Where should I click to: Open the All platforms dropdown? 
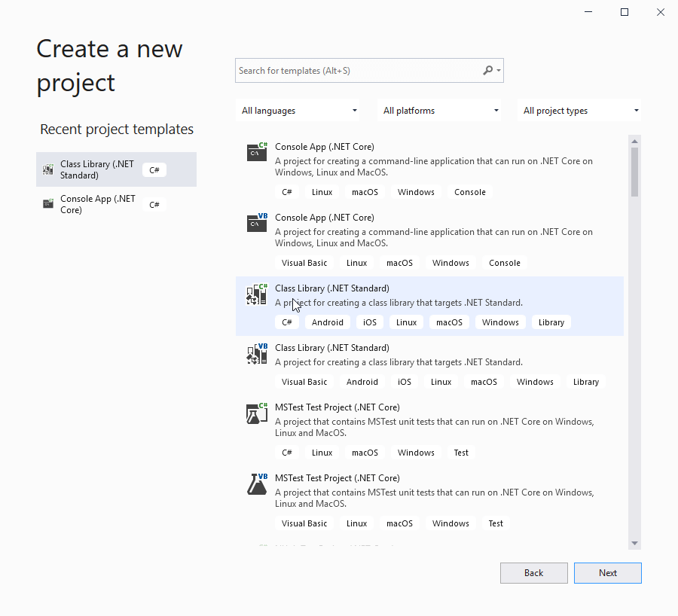click(440, 111)
